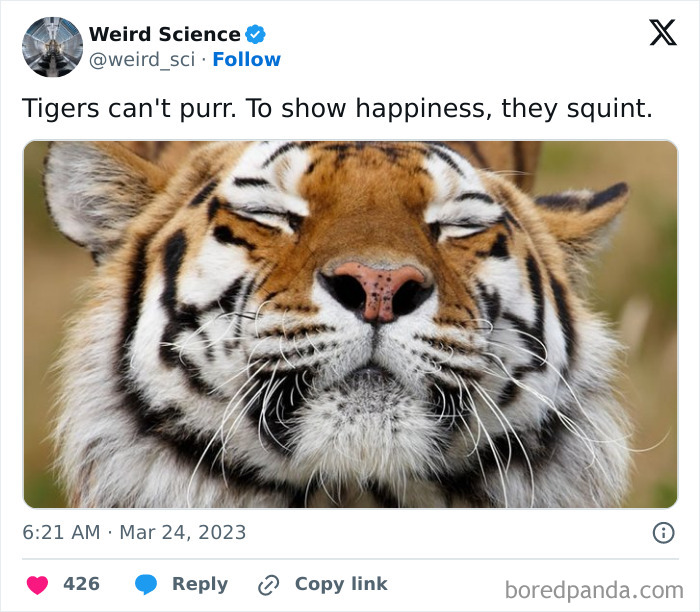Open the tweet info circle icon
Screen dimensions: 700x612
tap(663, 532)
